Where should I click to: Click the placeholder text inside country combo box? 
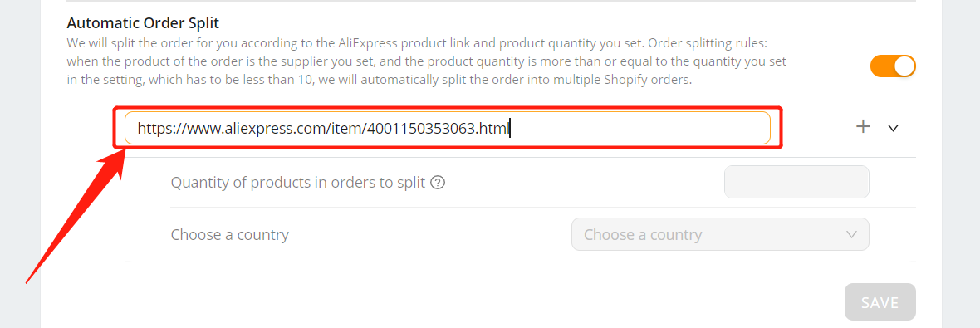(643, 235)
